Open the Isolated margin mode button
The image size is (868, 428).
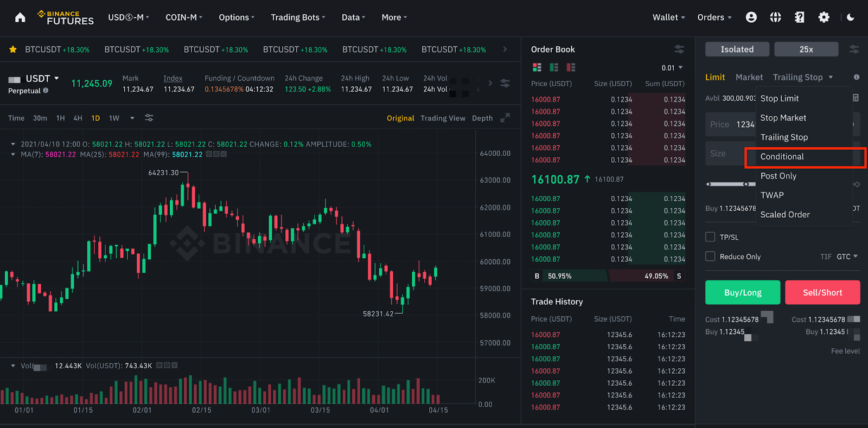coord(737,49)
